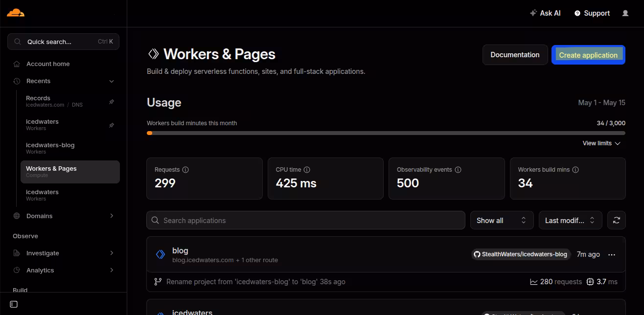
Task: Click the Cloudflare logo
Action: pos(16,13)
